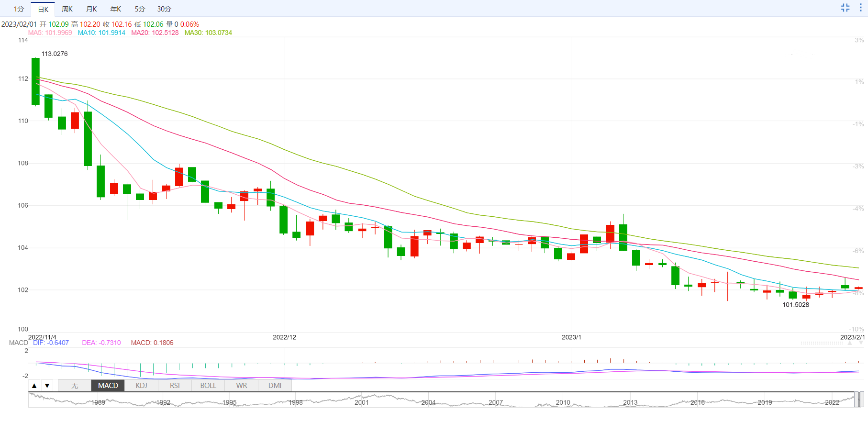The image size is (868, 422).
Task: Open the three-dot more options menu
Action: pos(860,8)
